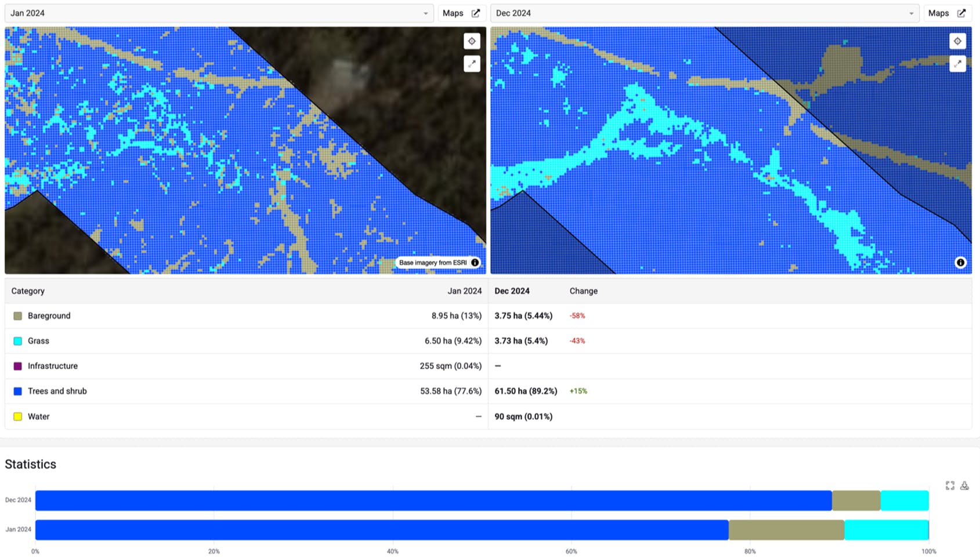Click the purple Infrastructure color swatch
The height and width of the screenshot is (560, 980).
coord(18,366)
